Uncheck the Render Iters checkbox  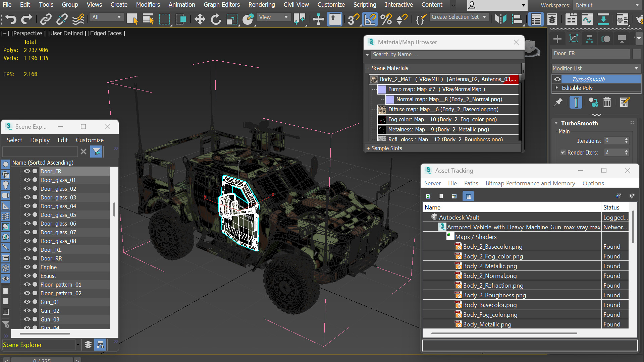[563, 152]
